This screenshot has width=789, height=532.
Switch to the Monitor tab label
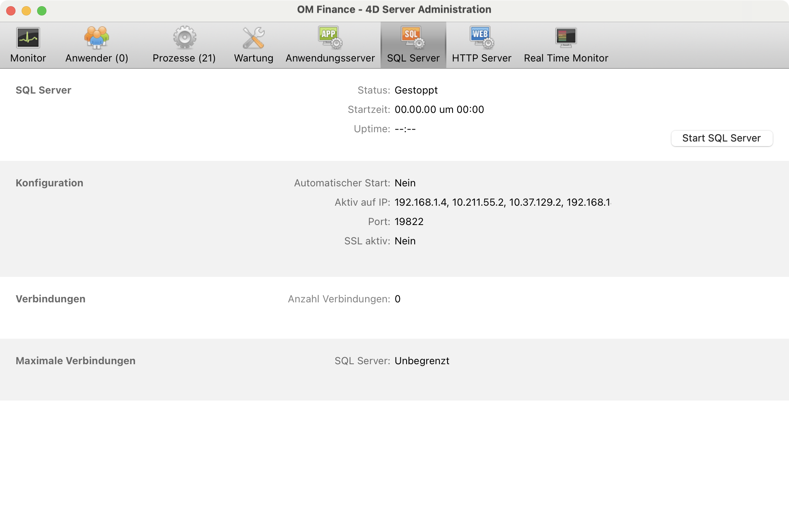pyautogui.click(x=28, y=58)
